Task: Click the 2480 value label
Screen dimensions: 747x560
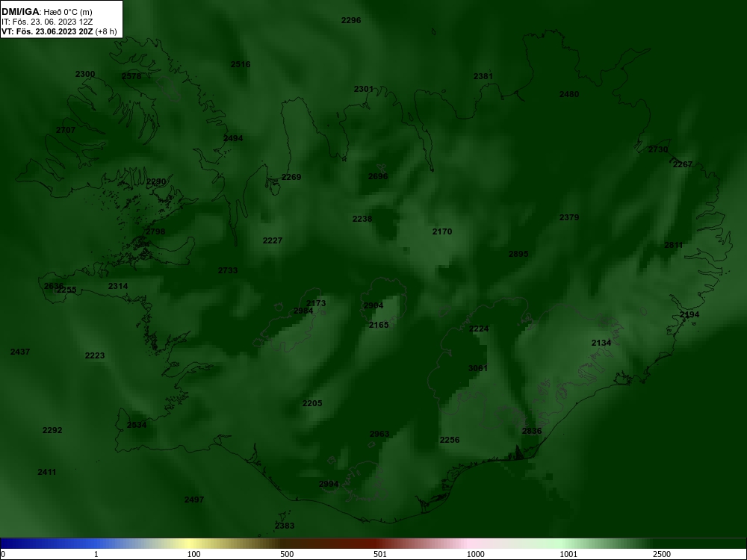Action: [568, 94]
